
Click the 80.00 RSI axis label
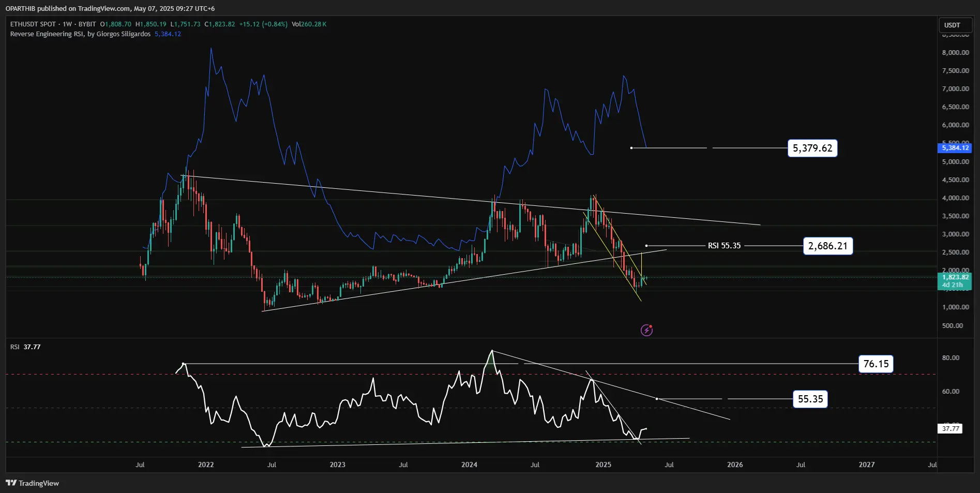click(x=951, y=357)
